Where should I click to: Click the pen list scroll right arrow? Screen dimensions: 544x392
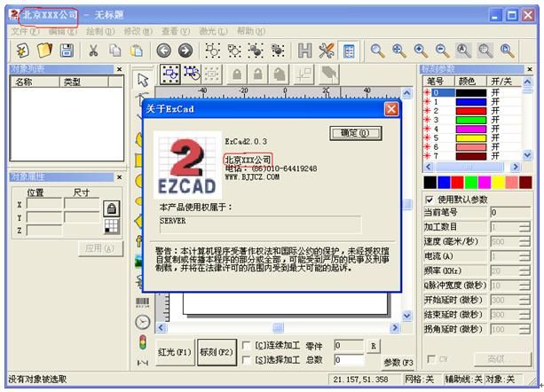pos(516,167)
